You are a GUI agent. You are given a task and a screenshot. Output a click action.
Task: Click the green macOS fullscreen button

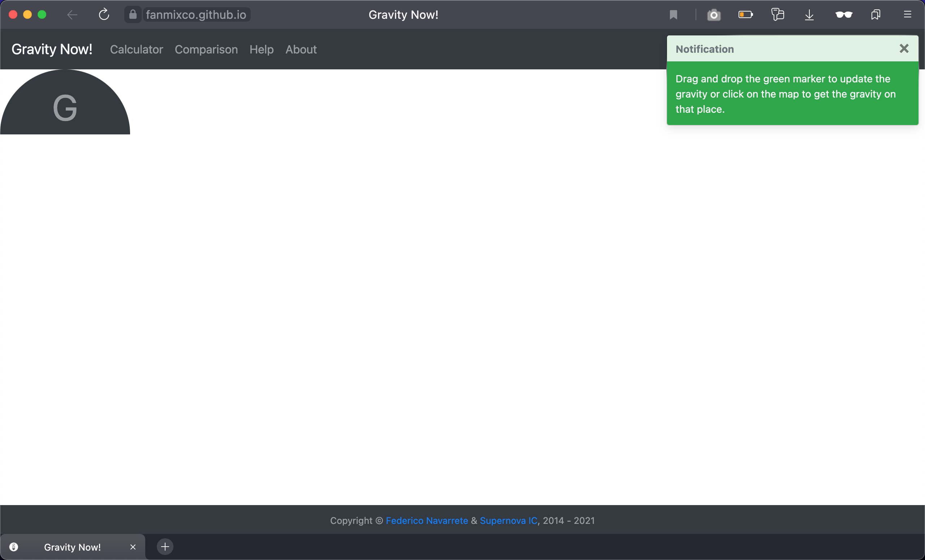(42, 15)
